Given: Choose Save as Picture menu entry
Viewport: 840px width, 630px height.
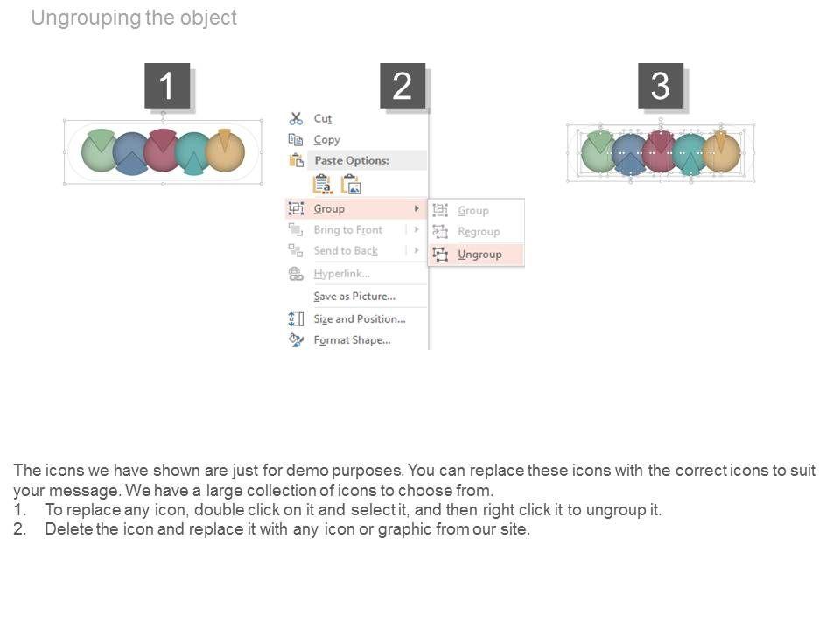Looking at the screenshot, I should (353, 297).
